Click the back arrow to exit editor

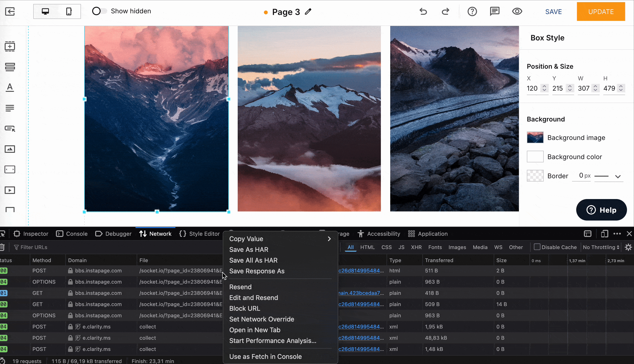[x=10, y=11]
